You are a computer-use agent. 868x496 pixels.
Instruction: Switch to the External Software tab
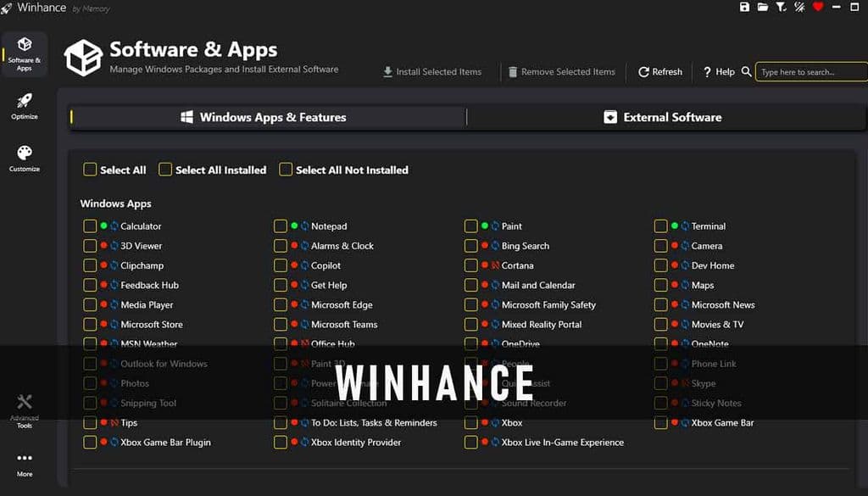click(x=662, y=117)
